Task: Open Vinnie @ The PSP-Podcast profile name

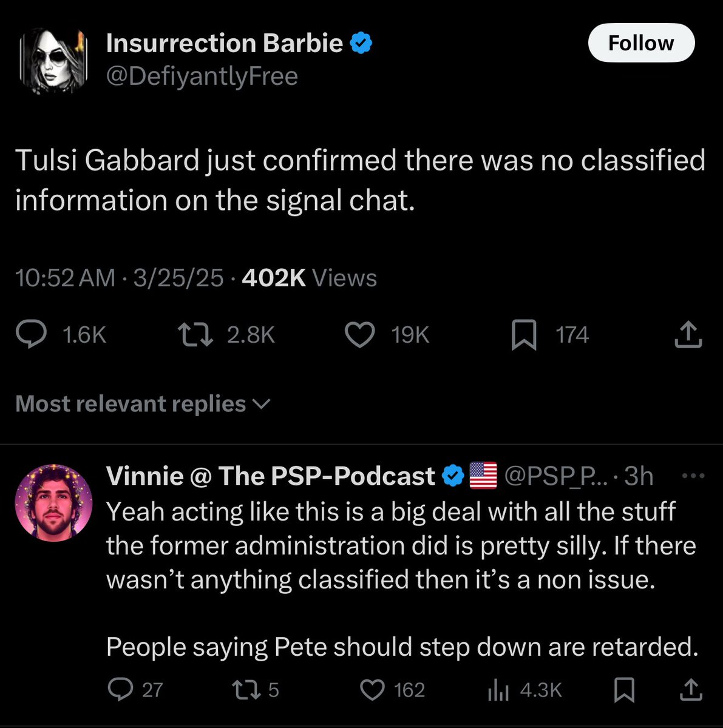Action: pyautogui.click(x=270, y=476)
